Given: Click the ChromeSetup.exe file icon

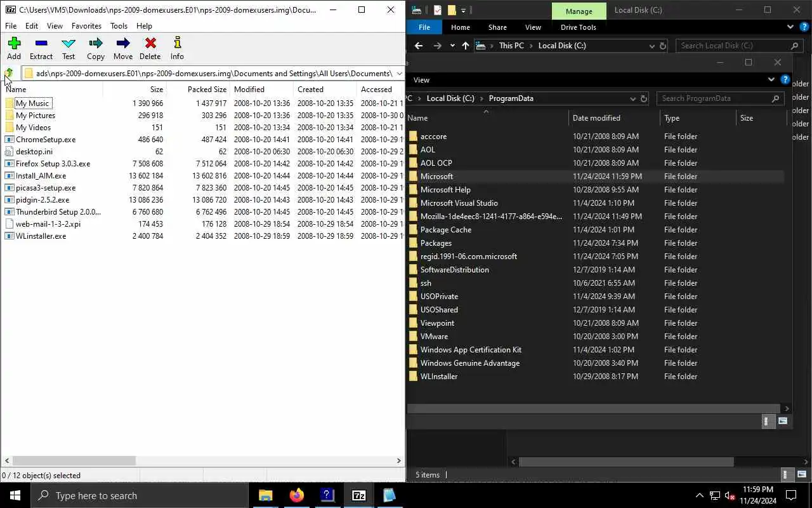Looking at the screenshot, I should pyautogui.click(x=10, y=139).
